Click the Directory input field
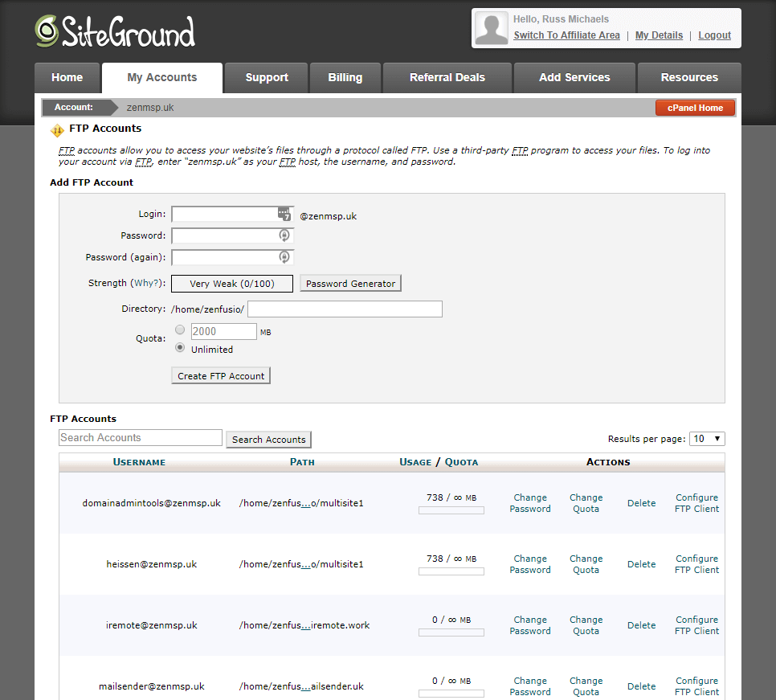This screenshot has width=776, height=700. pos(345,309)
